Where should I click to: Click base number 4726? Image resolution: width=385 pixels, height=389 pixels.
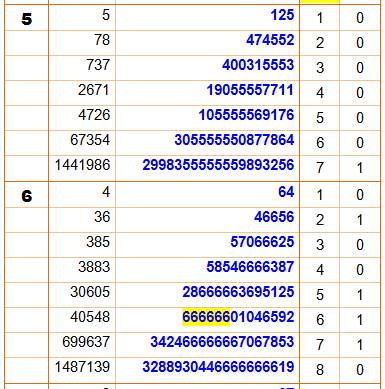(94, 115)
